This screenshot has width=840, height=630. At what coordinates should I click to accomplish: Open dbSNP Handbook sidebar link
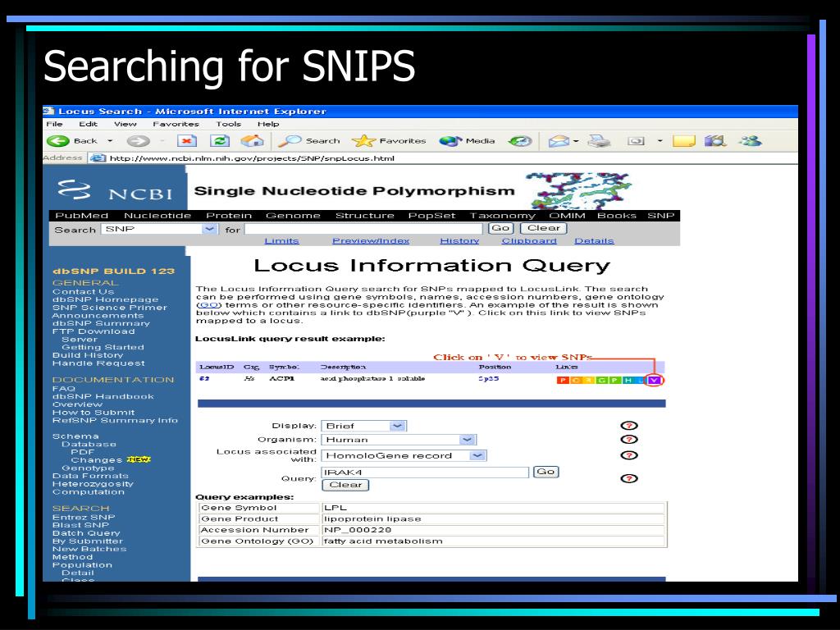pos(103,396)
